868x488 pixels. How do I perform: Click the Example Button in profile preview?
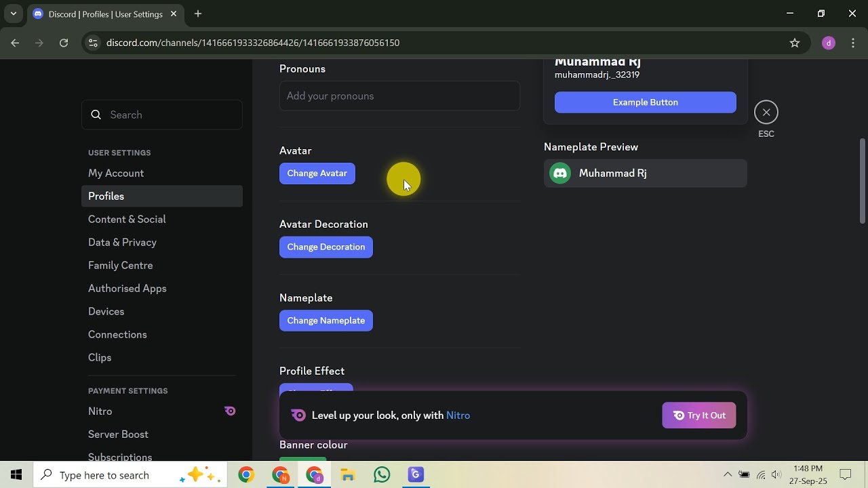pos(646,102)
